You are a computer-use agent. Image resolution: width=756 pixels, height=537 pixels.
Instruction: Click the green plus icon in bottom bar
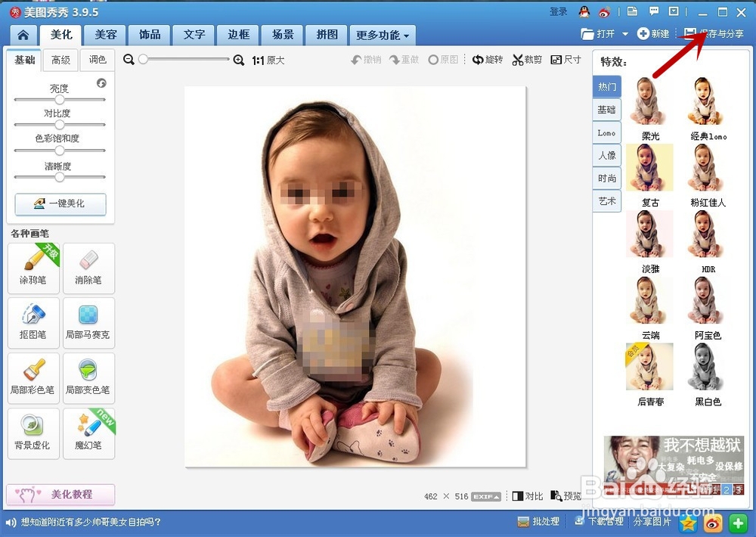point(738,523)
